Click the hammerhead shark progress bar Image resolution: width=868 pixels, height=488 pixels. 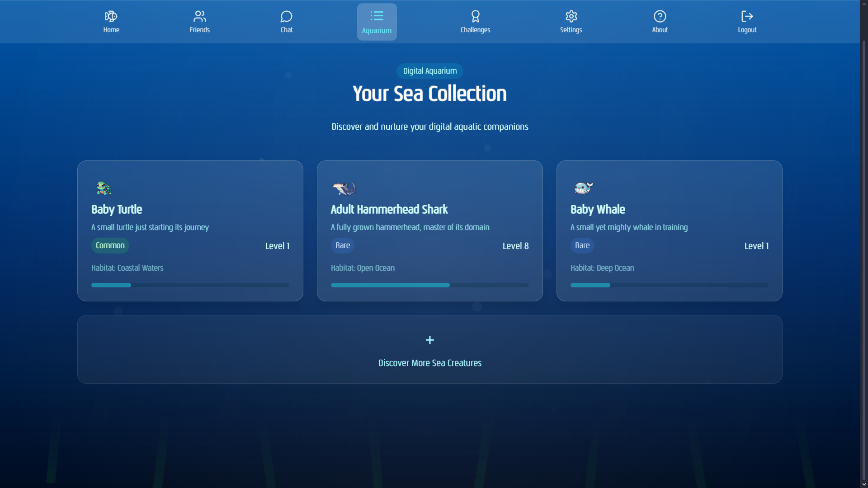point(429,285)
